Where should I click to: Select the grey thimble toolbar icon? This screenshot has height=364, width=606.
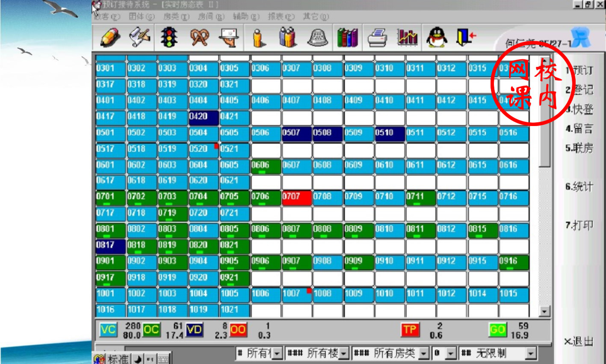[x=318, y=38]
